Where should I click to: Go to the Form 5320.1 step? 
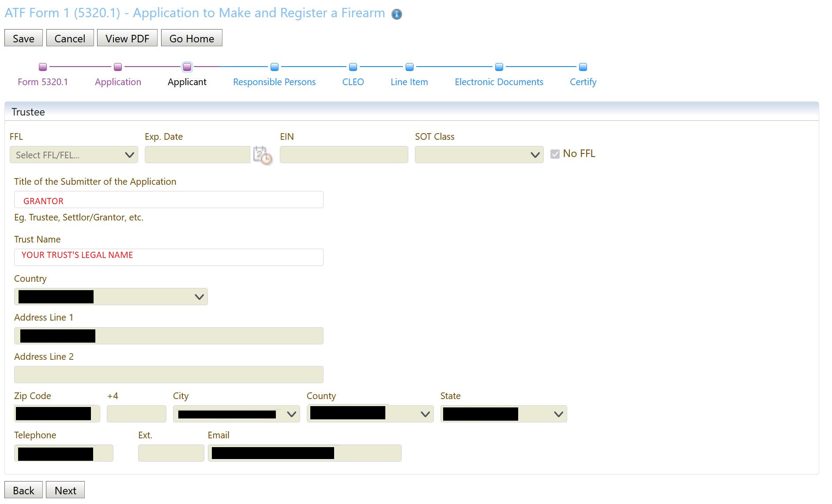(x=43, y=82)
